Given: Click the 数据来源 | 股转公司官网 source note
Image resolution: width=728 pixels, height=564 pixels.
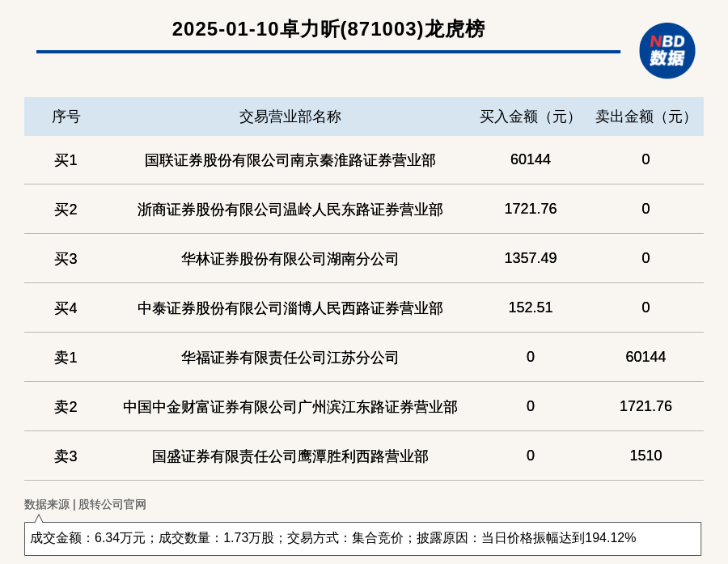Looking at the screenshot, I should (85, 505).
